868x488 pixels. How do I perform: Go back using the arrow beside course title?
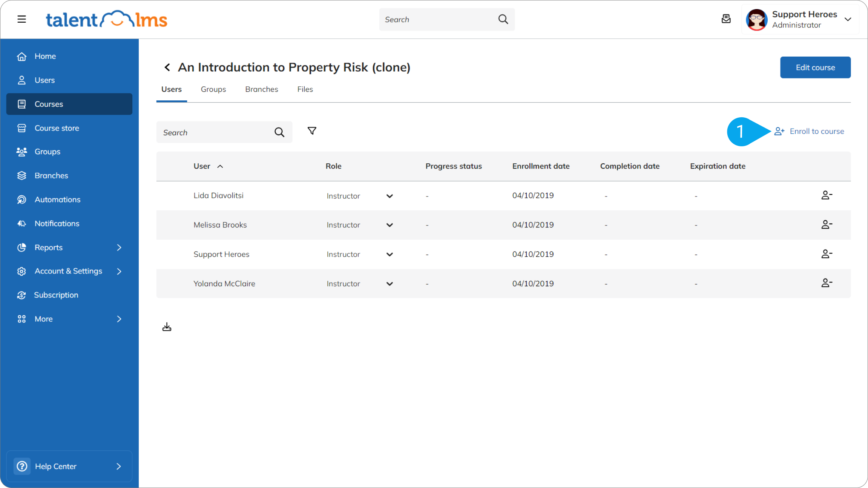pyautogui.click(x=167, y=68)
